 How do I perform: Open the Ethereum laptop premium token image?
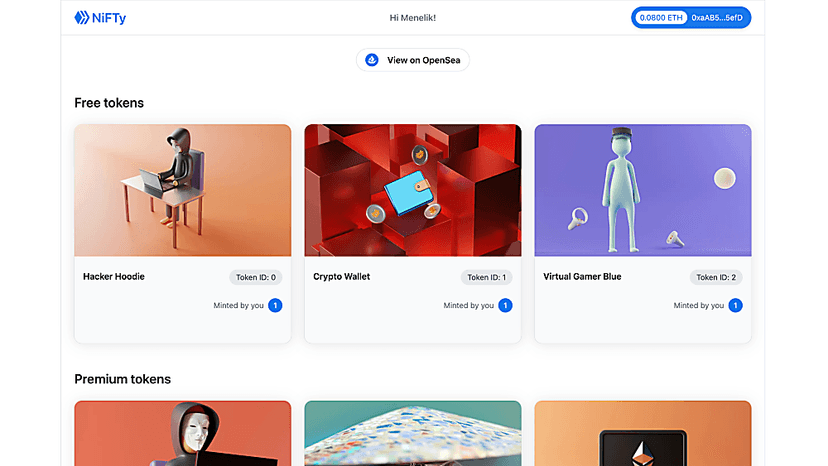point(643,434)
